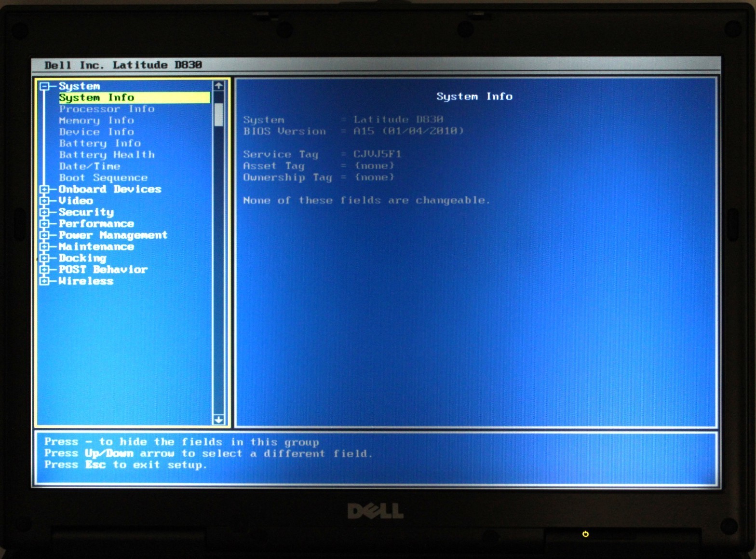This screenshot has width=756, height=559.
Task: Expand the Wireless group
Action: pyautogui.click(x=44, y=281)
